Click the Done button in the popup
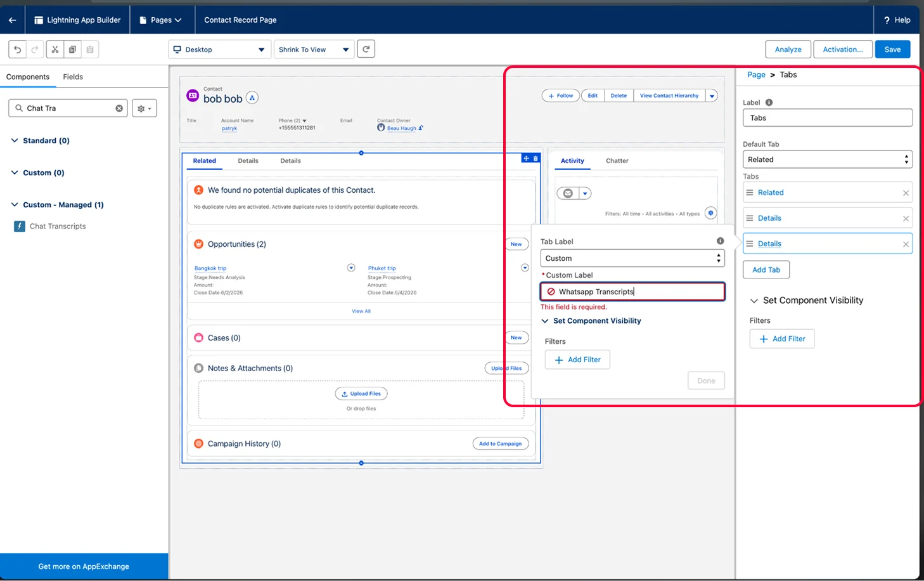The height and width of the screenshot is (581, 924). 706,381
